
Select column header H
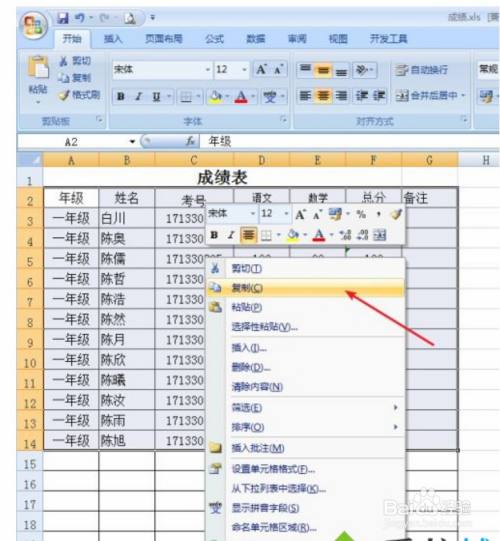486,160
